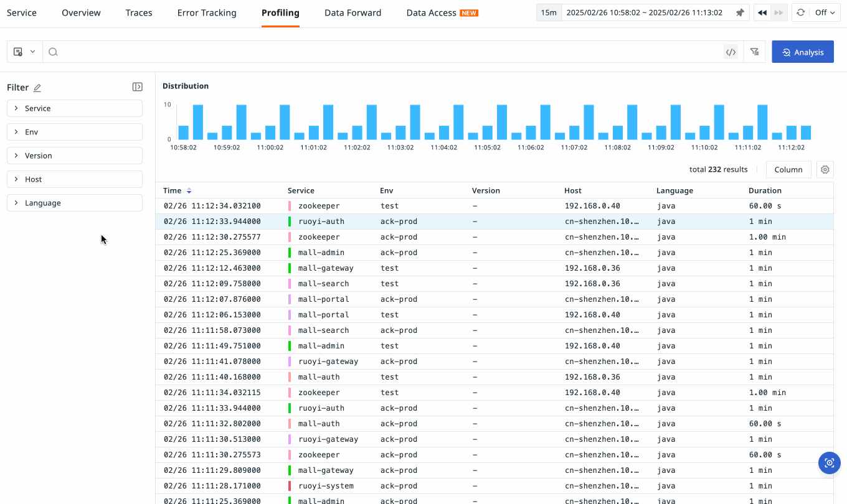
Task: Open the Error Tracking tab
Action: click(207, 12)
